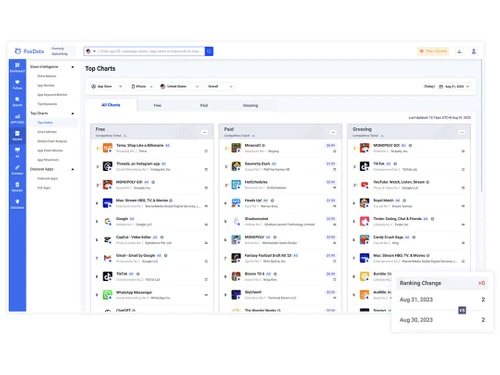Image resolution: width=500 pixels, height=375 pixels.
Task: Open the Search magnifier sidebar icon
Action: [x=17, y=101]
